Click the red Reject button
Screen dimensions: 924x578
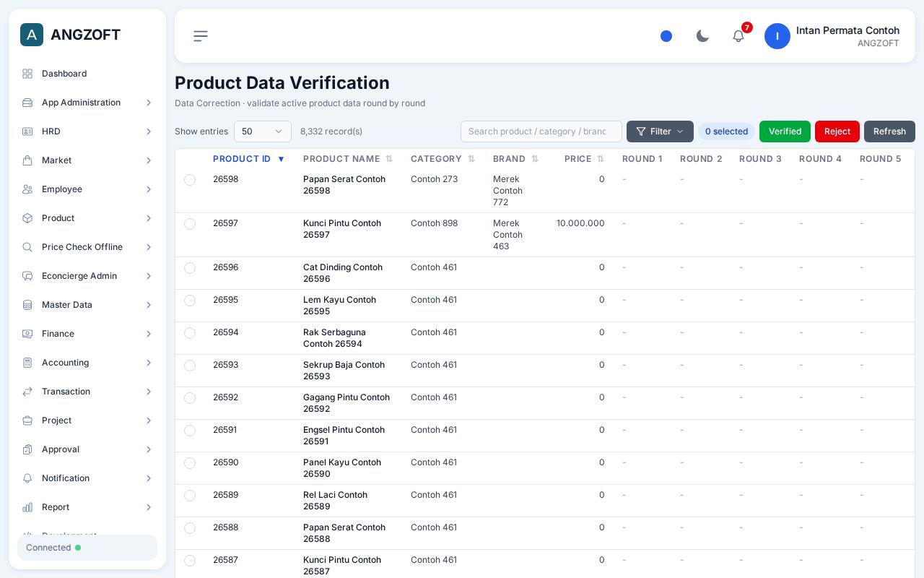pyautogui.click(x=837, y=131)
